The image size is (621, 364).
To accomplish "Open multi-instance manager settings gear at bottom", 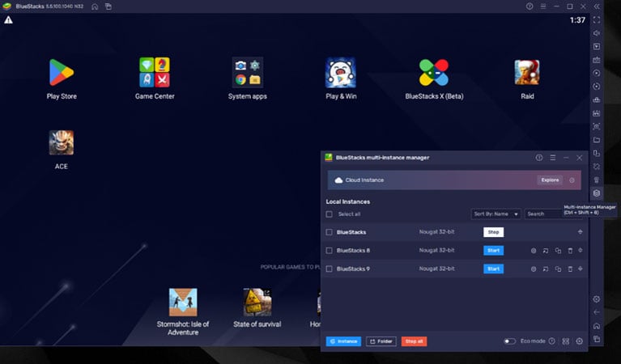I will [x=580, y=341].
